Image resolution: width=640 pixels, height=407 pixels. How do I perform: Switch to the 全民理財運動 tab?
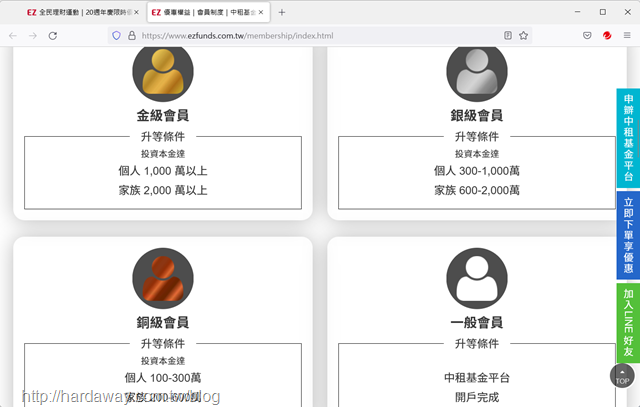point(83,12)
